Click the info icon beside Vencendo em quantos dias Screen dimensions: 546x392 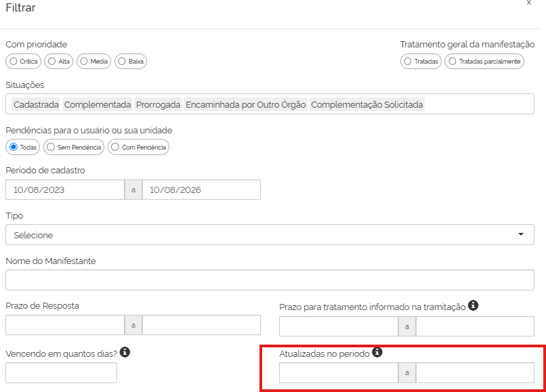click(125, 352)
